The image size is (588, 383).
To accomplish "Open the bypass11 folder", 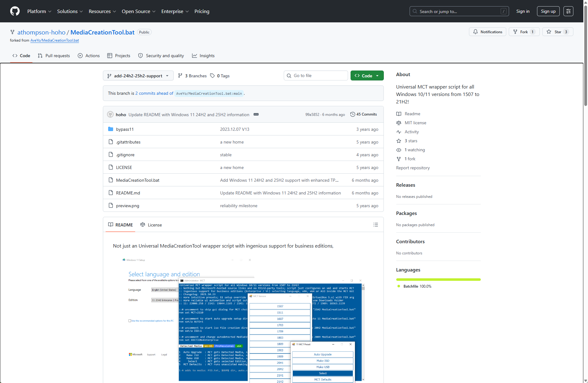I will tap(125, 129).
